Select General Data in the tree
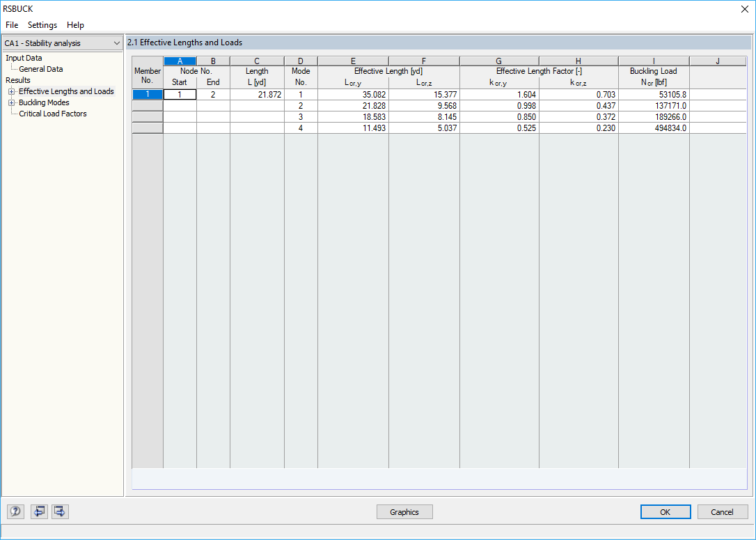 (x=41, y=69)
